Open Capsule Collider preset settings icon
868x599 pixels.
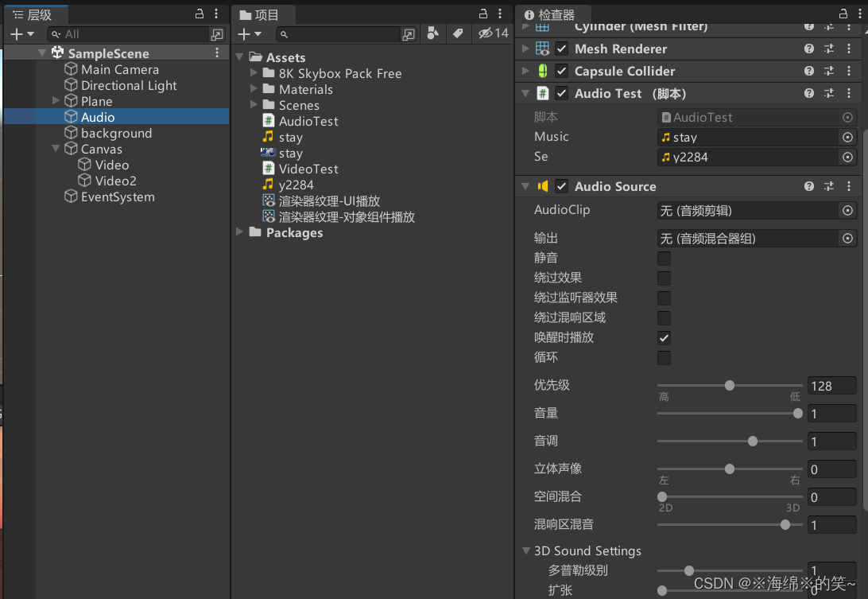point(829,71)
